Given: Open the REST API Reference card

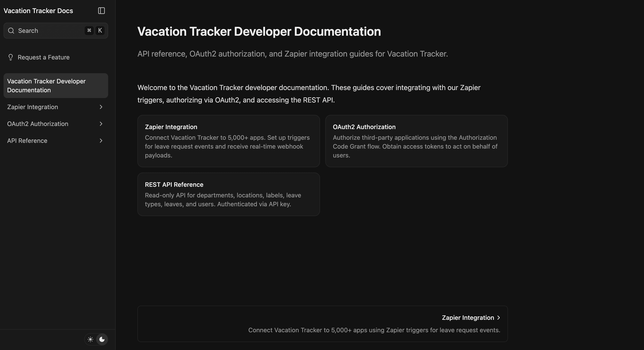Looking at the screenshot, I should tap(228, 194).
